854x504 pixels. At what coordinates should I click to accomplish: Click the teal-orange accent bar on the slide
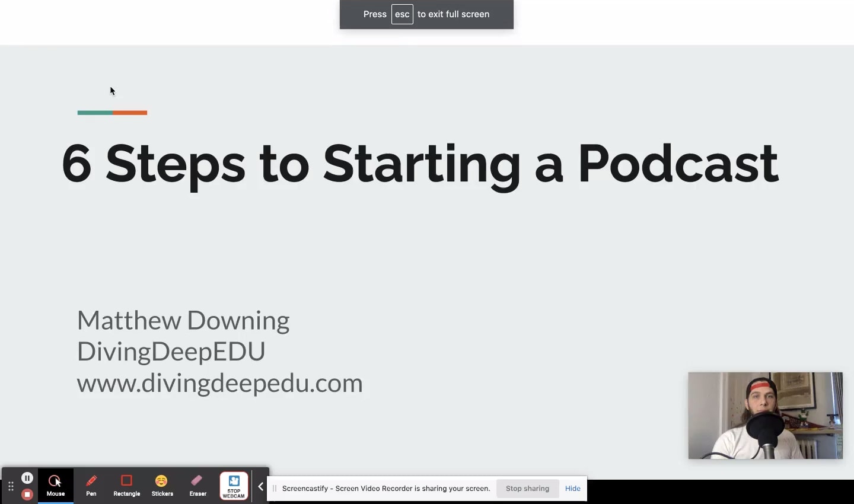(x=112, y=113)
